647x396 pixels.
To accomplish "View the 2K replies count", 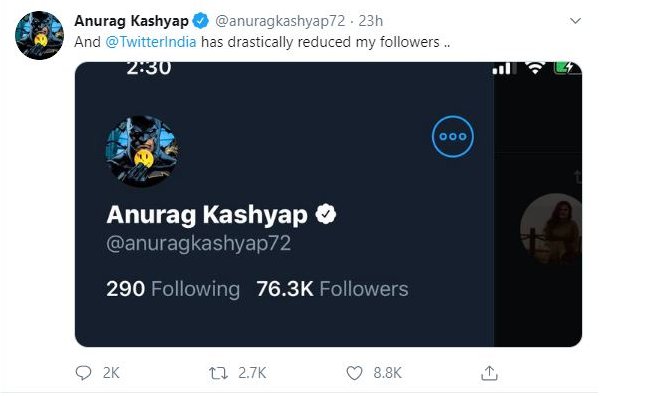I will 111,373.
